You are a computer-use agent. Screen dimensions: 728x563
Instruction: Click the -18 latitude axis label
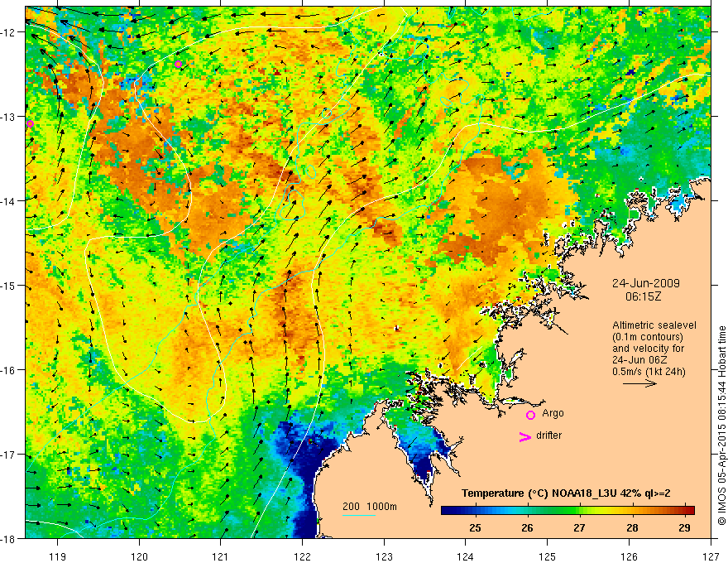(x=10, y=538)
